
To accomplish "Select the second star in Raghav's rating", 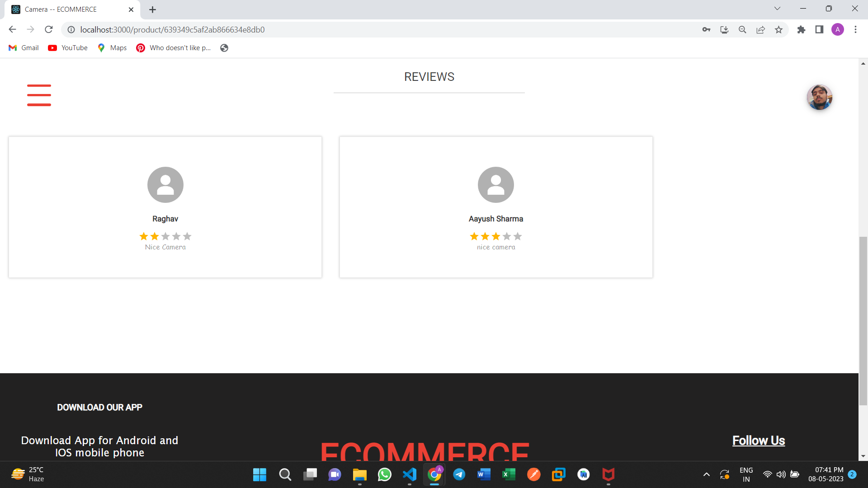I will [154, 236].
